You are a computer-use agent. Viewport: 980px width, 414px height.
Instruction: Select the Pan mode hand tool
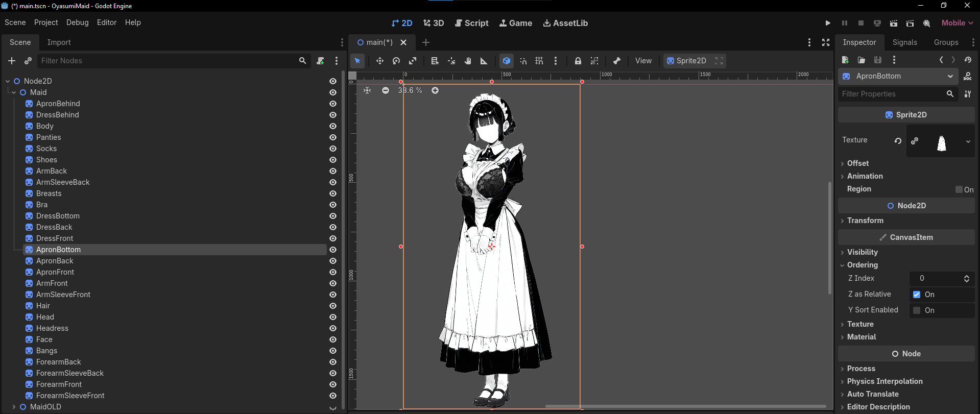pos(468,61)
